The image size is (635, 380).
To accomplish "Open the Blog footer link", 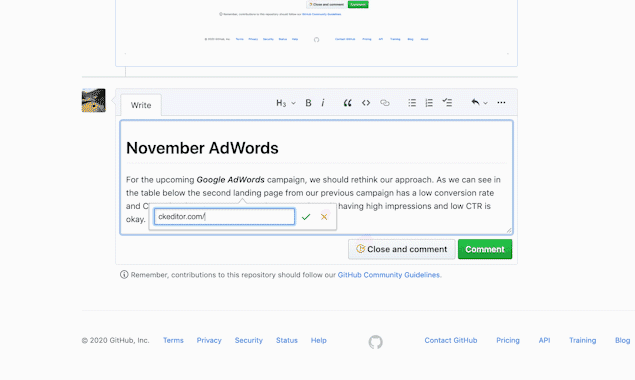I will (x=622, y=340).
